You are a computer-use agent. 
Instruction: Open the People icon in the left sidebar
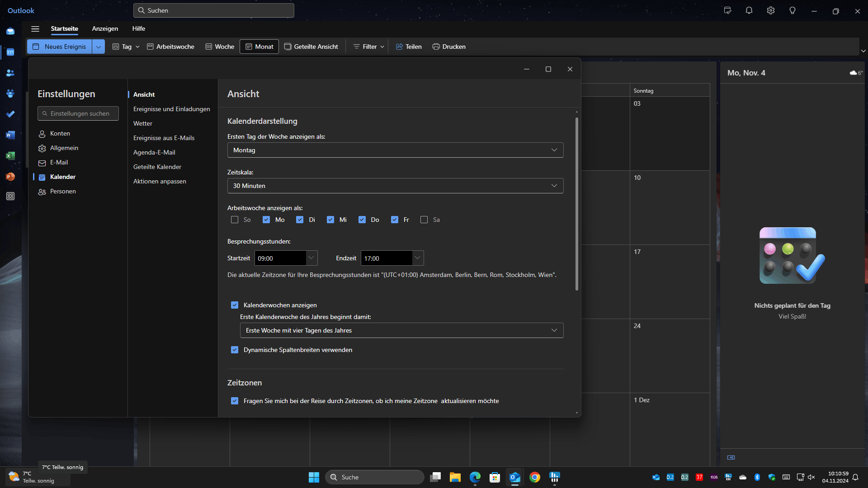point(10,73)
